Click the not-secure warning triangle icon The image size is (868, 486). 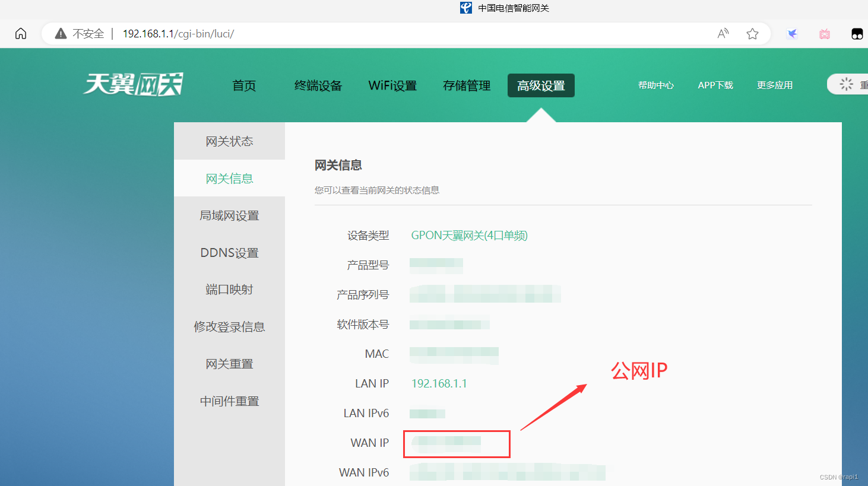pyautogui.click(x=61, y=34)
